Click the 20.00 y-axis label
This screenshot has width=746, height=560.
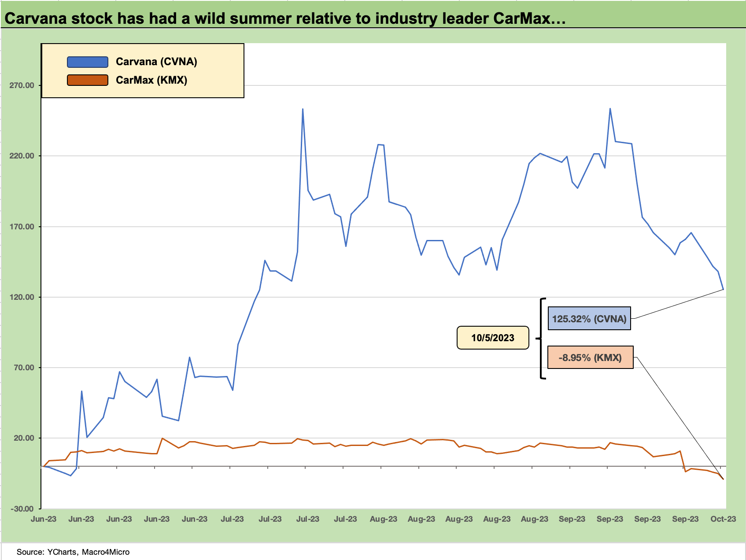click(x=24, y=438)
